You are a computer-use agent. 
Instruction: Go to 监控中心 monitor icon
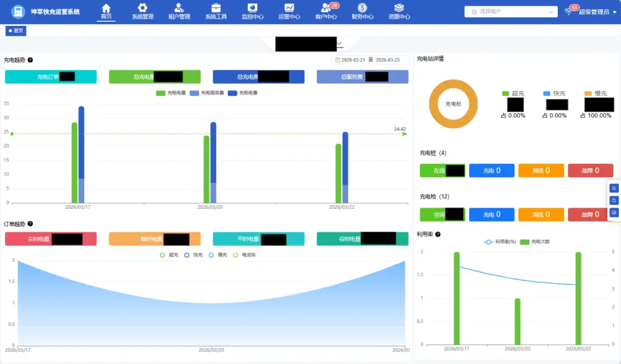point(252,8)
